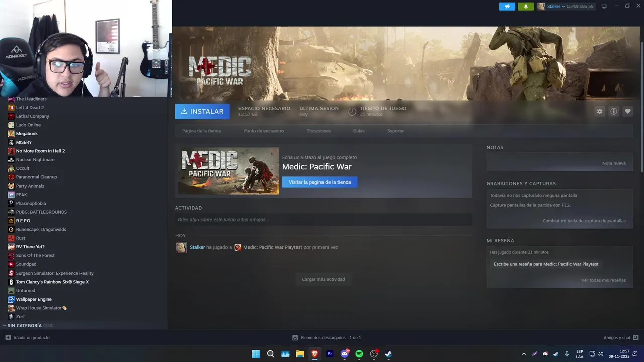Click the Soundpad library icon
This screenshot has width=644, height=362.
tap(11, 264)
